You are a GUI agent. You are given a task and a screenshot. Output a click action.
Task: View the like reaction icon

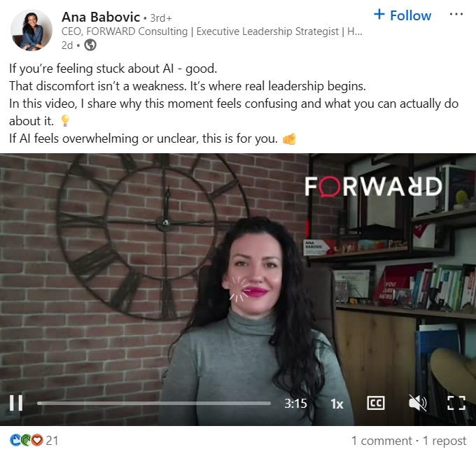(15, 440)
